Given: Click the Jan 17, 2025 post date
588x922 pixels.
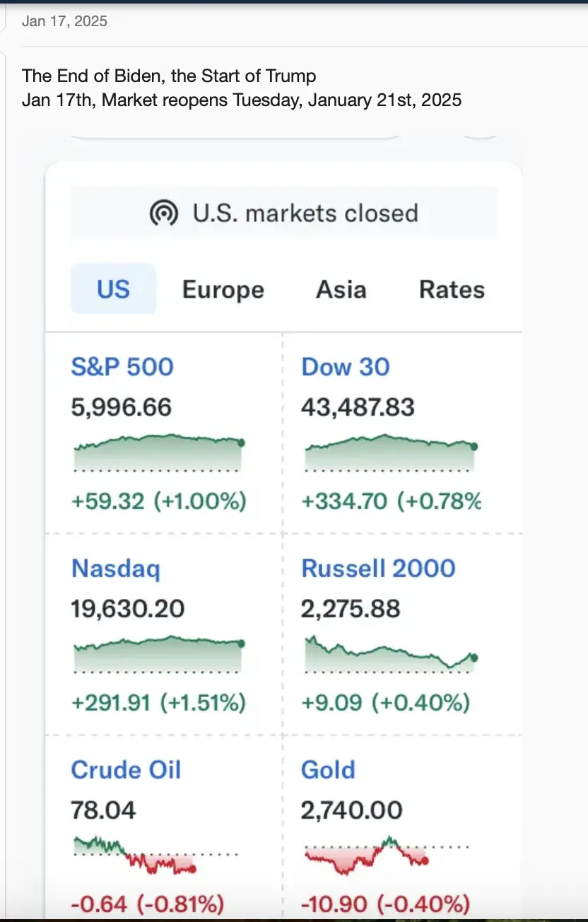Looking at the screenshot, I should [x=64, y=21].
